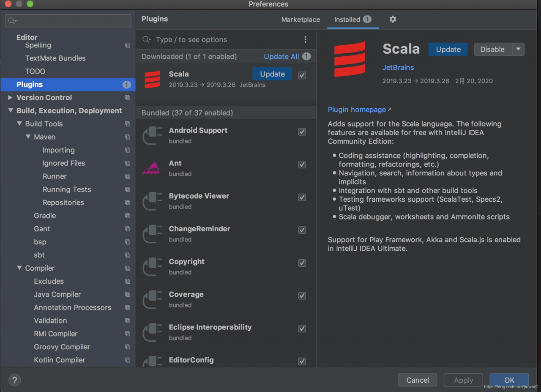
Task: Toggle the EditorConfig plugin checkbox
Action: pos(302,361)
